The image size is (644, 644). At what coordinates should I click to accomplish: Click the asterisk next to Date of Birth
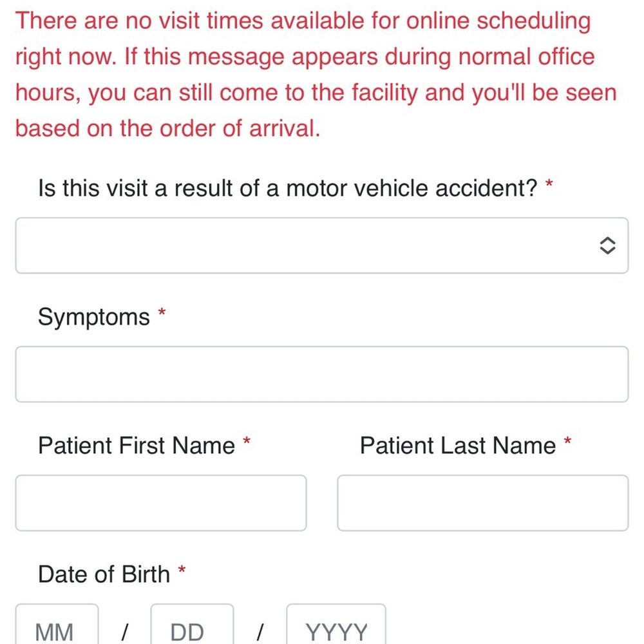182,570
